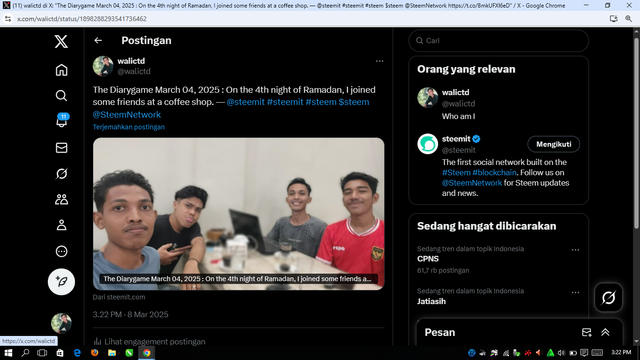
Task: Open Task View on taskbar
Action: point(42,353)
